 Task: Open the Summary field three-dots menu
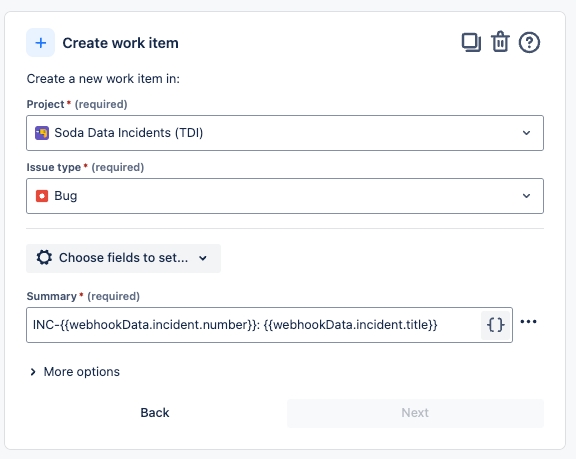pos(529,322)
